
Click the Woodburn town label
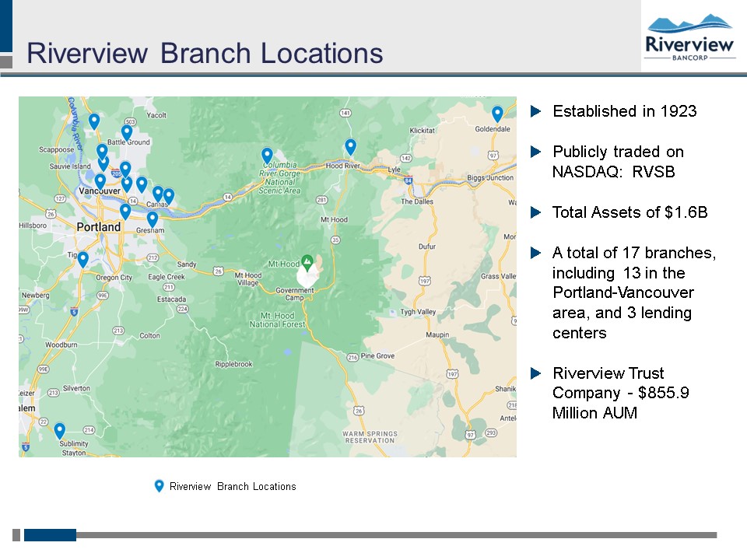tap(61, 345)
